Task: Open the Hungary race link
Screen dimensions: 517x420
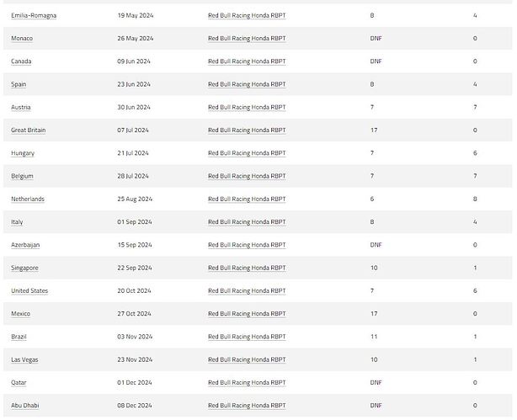Action: pyautogui.click(x=23, y=153)
